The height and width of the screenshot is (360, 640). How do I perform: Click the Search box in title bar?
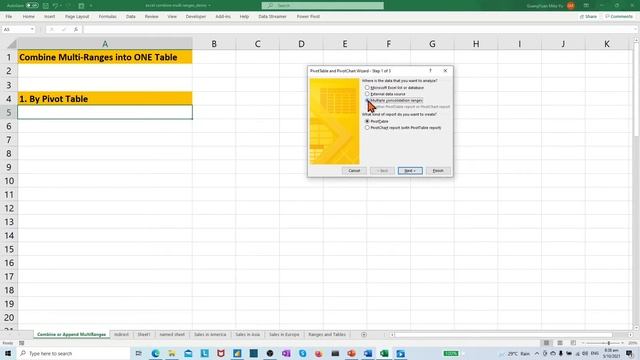tap(322, 6)
